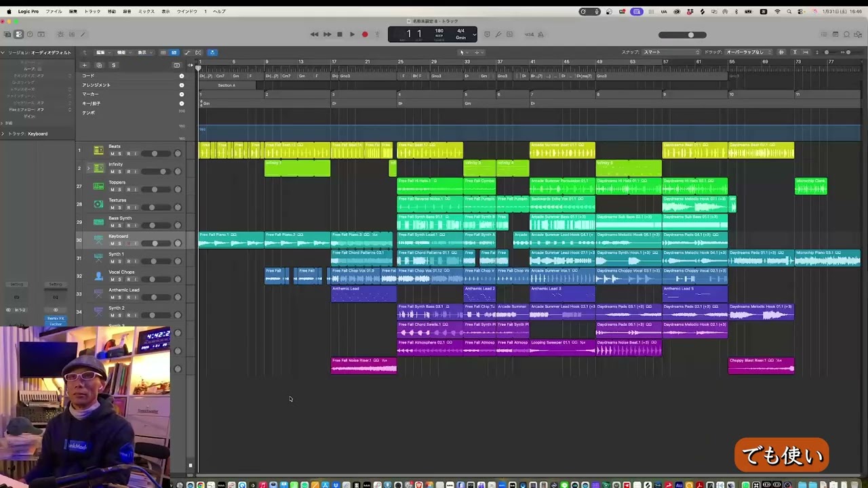This screenshot has width=868, height=488.
Task: Click the tuner icon in control bar
Action: tap(498, 35)
